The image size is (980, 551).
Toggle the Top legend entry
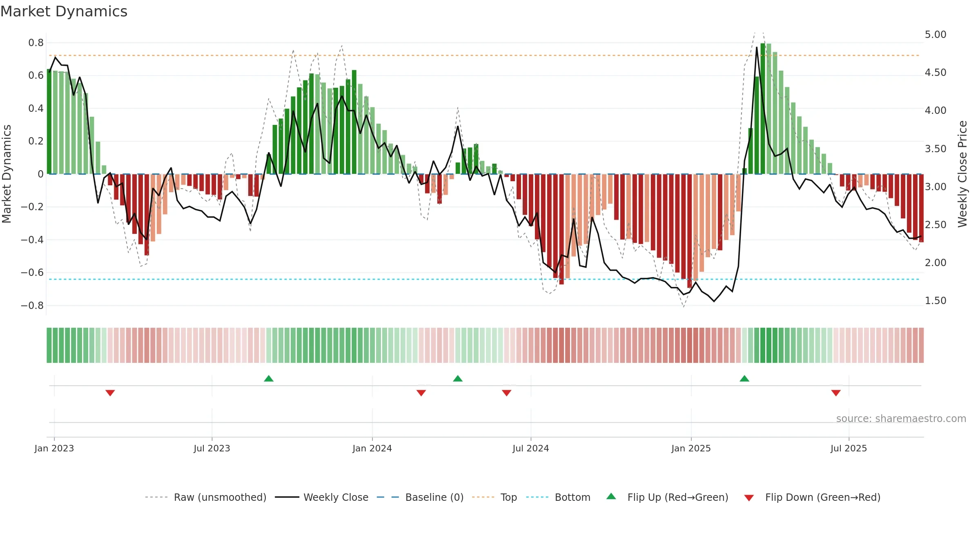(494, 497)
